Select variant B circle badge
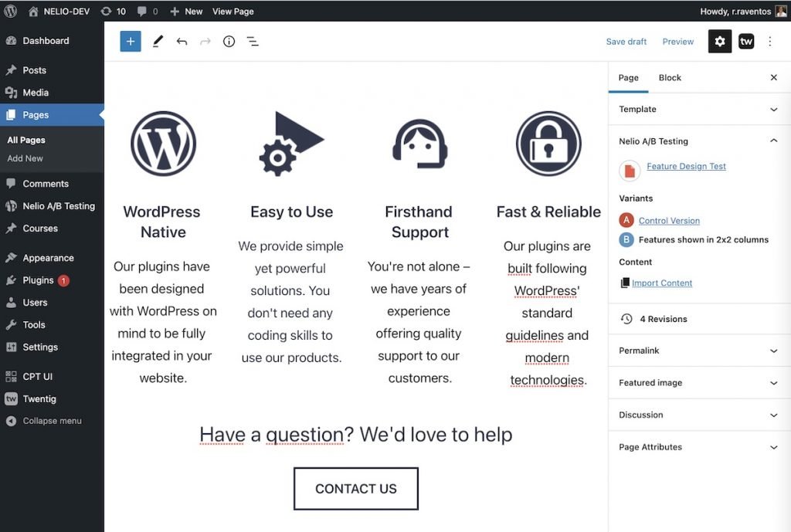Viewport: 791px width, 532px height. (x=626, y=239)
